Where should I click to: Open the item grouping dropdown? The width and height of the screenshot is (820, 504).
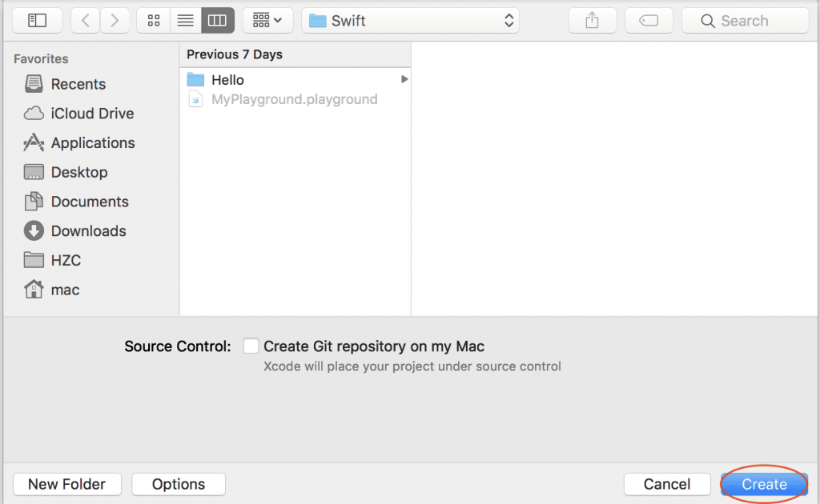(267, 21)
